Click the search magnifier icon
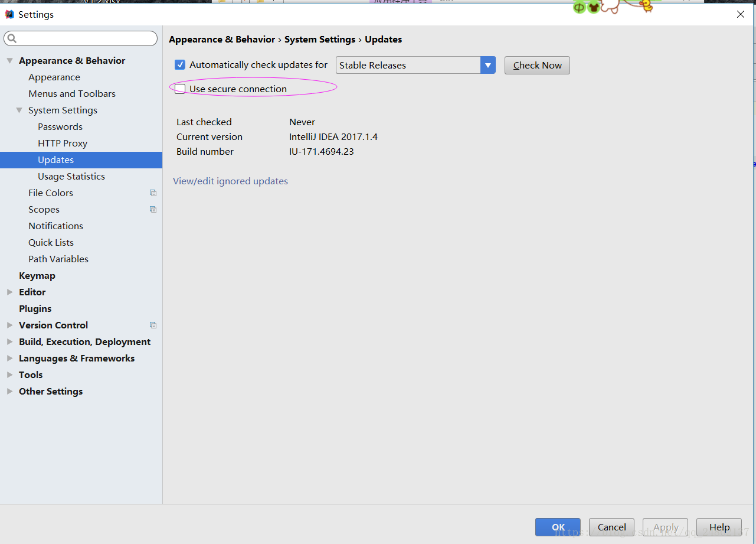Image resolution: width=756 pixels, height=544 pixels. click(12, 39)
